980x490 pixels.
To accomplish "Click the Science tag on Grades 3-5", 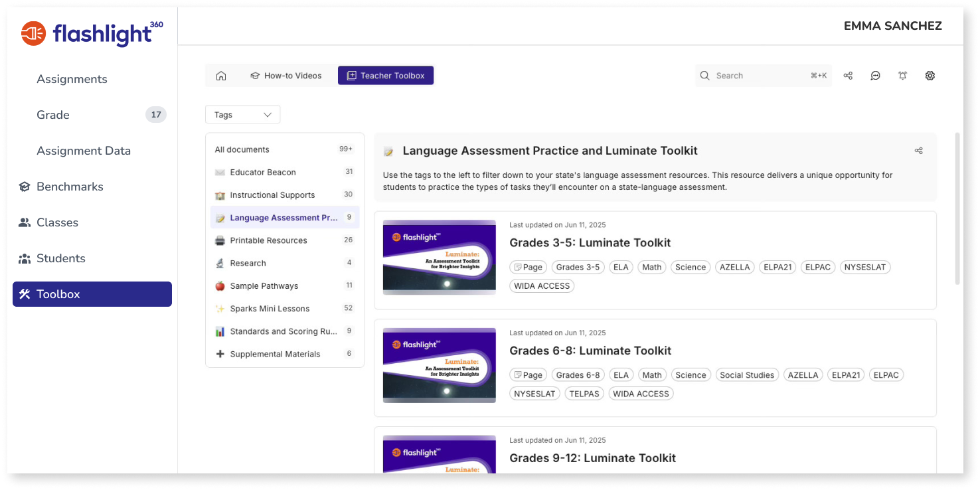I will pyautogui.click(x=691, y=268).
